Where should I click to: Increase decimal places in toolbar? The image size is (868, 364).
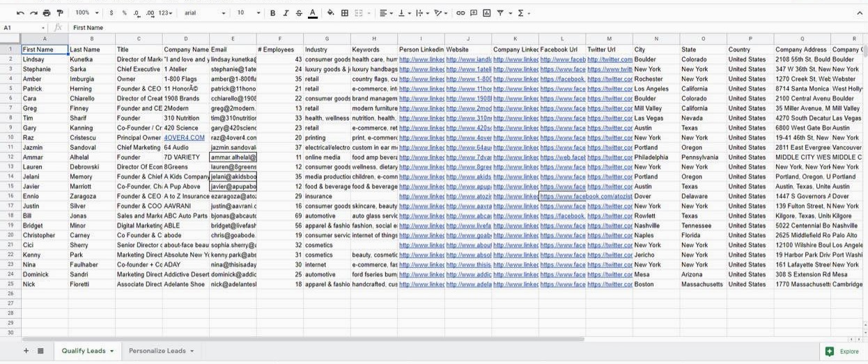[x=150, y=13]
